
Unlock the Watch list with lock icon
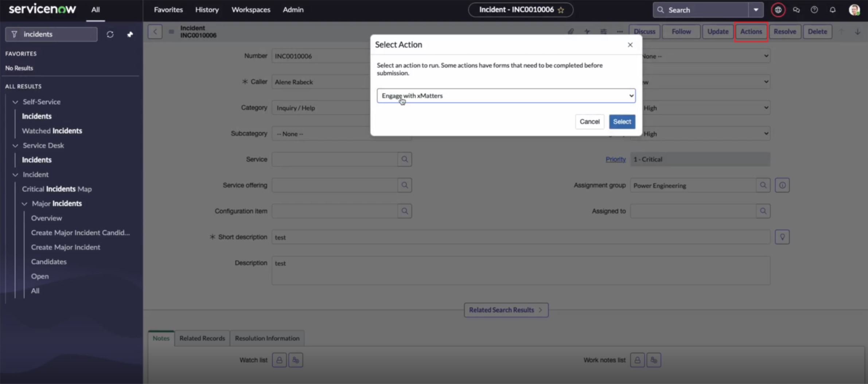pyautogui.click(x=279, y=360)
